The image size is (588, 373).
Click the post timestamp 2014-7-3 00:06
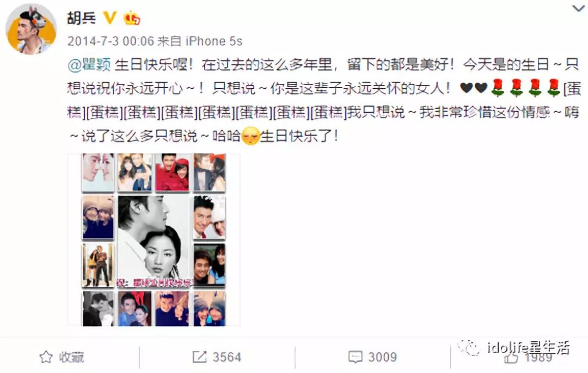coord(111,41)
